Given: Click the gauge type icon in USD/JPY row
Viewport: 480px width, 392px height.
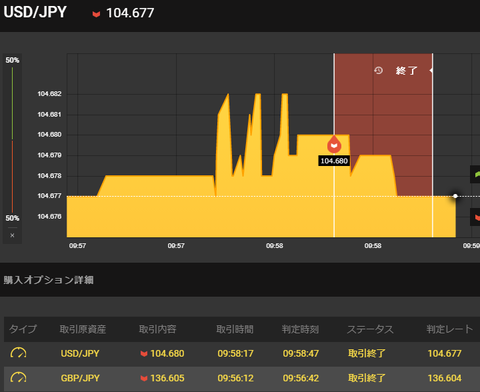Looking at the screenshot, I should click(19, 353).
